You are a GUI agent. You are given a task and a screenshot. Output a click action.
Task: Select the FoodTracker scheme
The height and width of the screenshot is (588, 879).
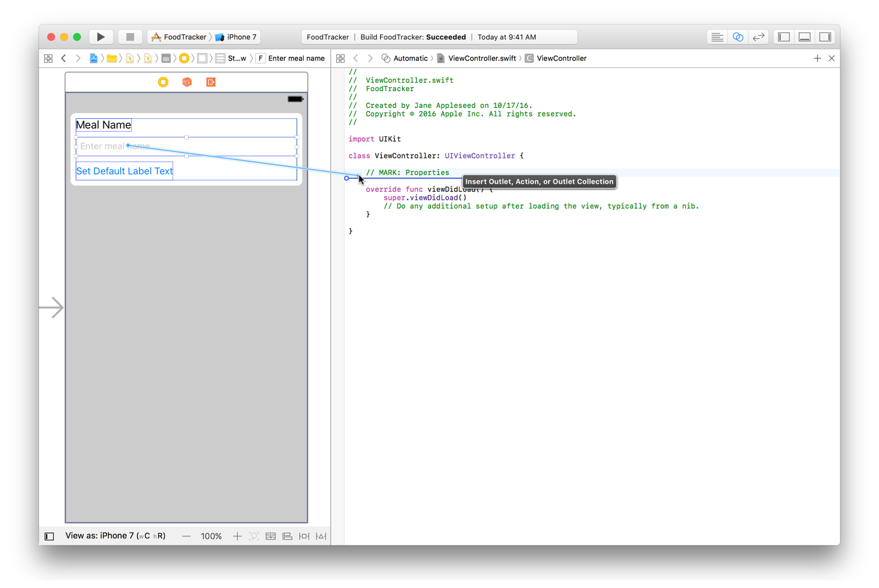tap(179, 37)
